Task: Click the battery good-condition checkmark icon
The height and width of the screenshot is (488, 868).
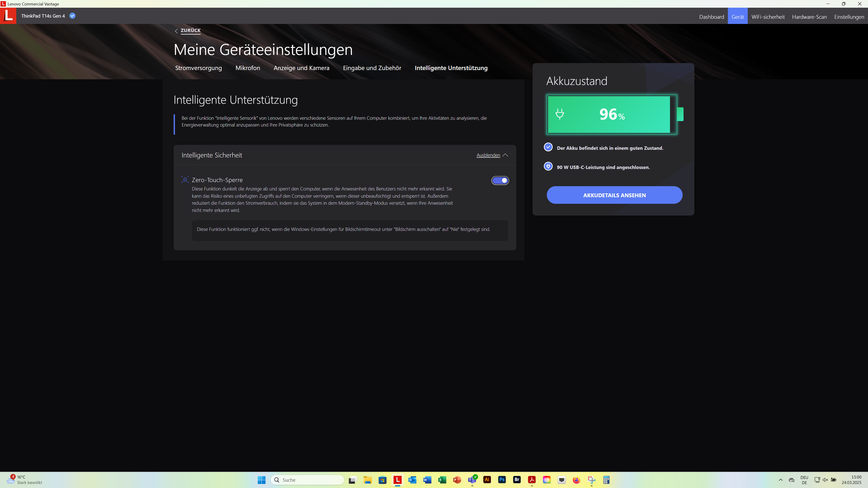Action: tap(548, 147)
